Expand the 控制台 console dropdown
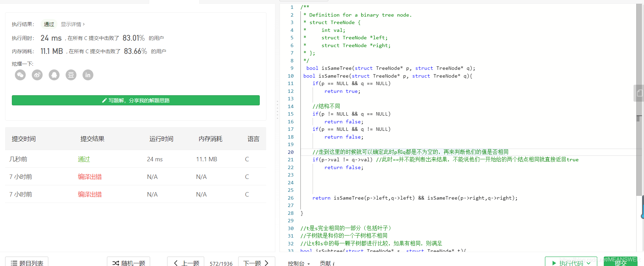644x266 pixels. coord(299,263)
